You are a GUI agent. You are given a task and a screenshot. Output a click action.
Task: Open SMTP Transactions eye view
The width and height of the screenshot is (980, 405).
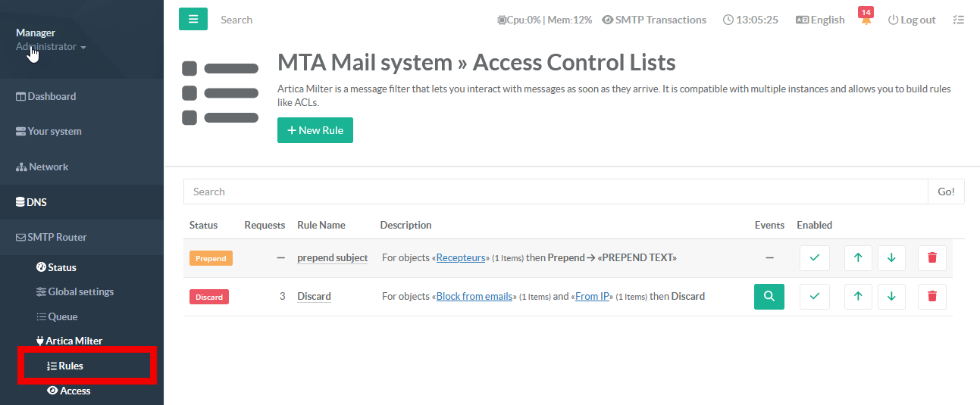point(654,20)
